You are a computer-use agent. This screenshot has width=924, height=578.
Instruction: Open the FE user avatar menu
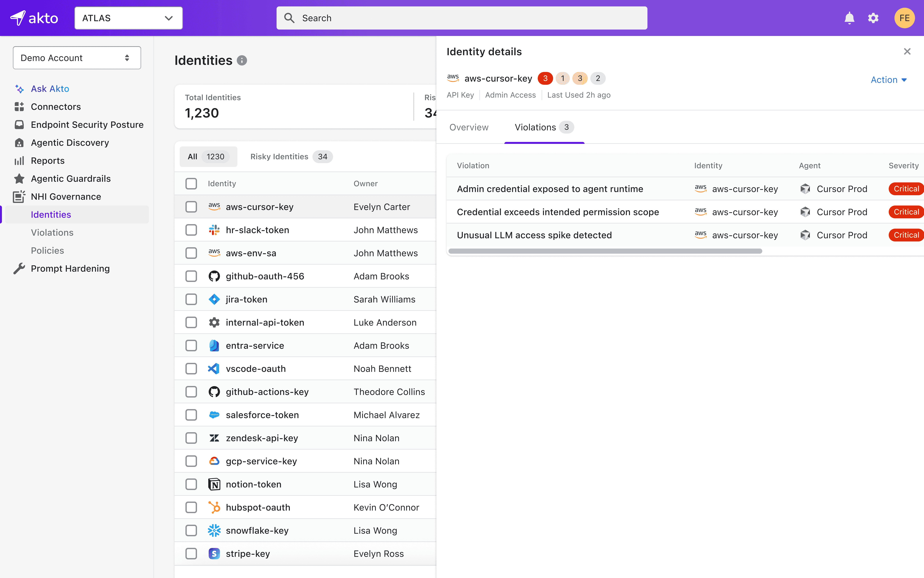905,18
